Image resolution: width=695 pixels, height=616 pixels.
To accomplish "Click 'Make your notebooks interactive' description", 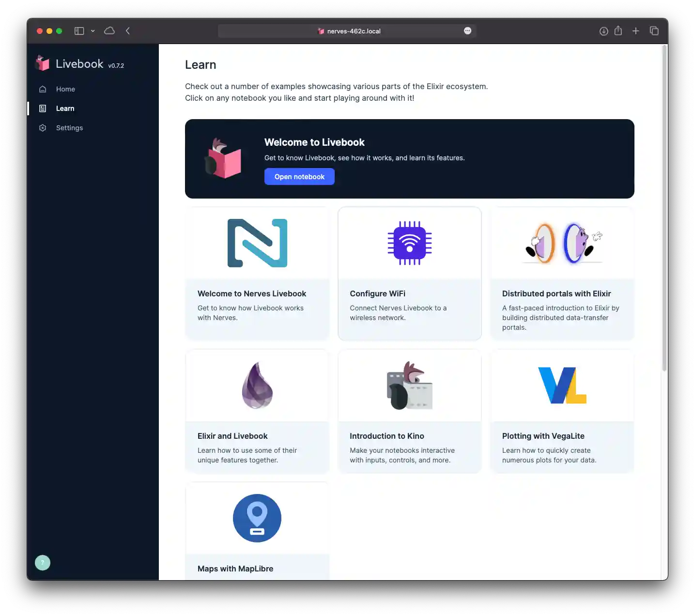I will click(402, 455).
